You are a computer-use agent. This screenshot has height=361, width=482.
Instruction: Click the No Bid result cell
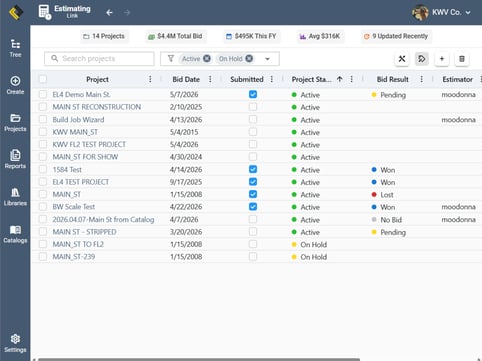[x=387, y=220]
